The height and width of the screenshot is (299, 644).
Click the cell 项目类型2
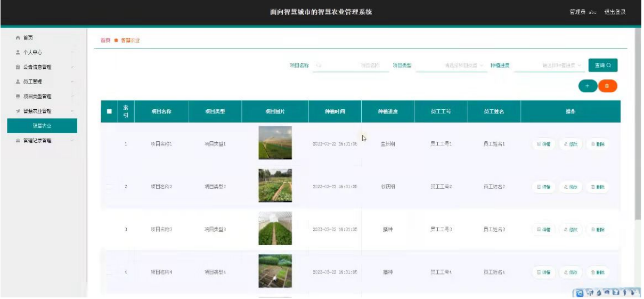click(215, 187)
